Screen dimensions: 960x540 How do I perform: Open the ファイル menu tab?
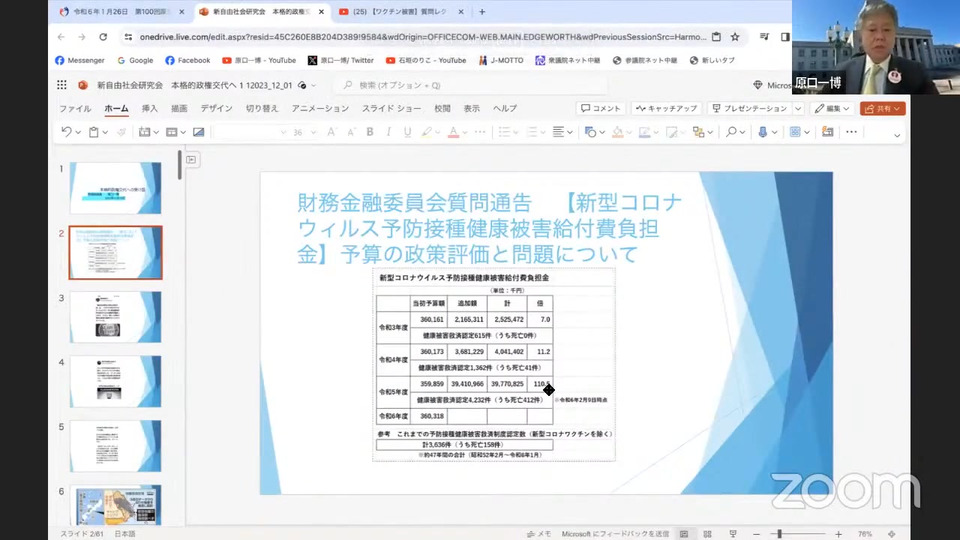(x=75, y=108)
